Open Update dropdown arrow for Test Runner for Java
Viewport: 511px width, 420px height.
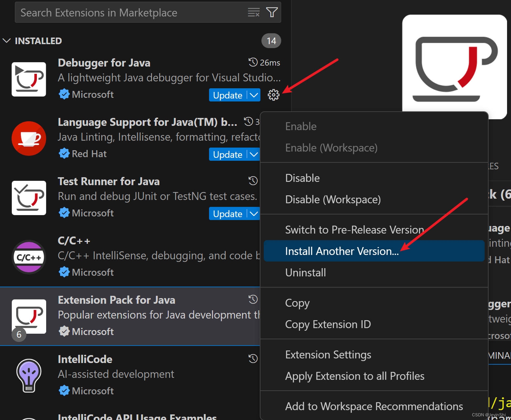tap(254, 213)
